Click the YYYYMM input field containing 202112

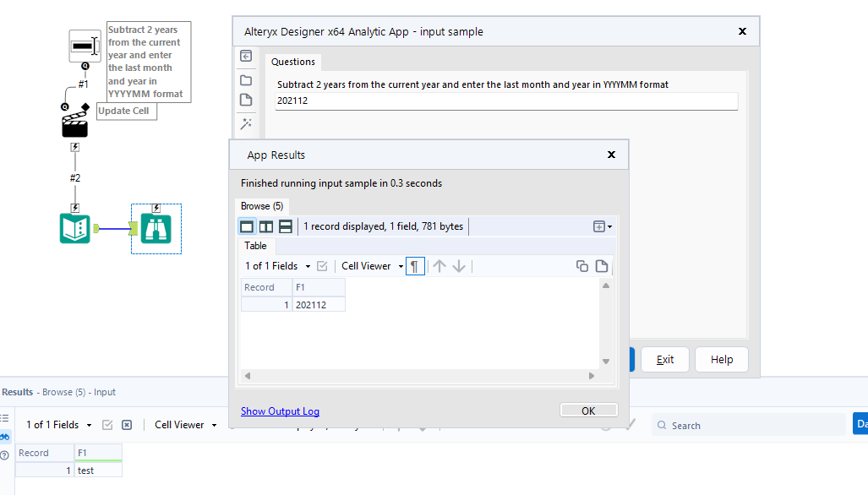tap(506, 101)
